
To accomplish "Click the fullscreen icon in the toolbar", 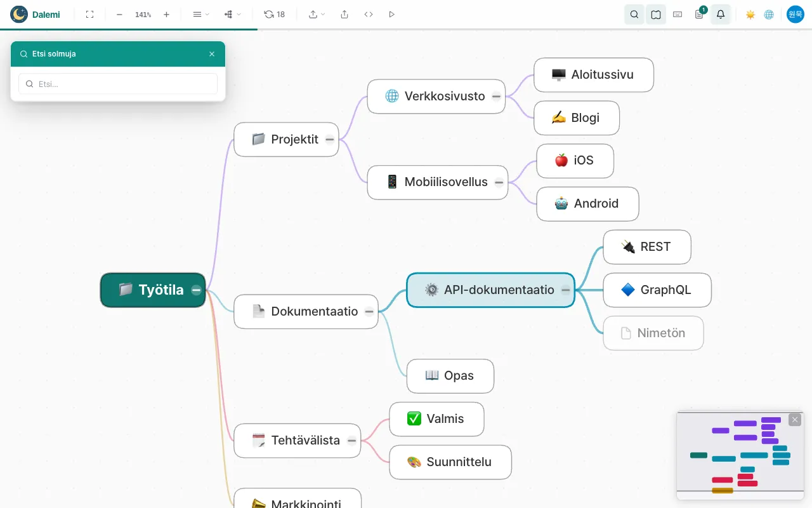I will pos(89,15).
